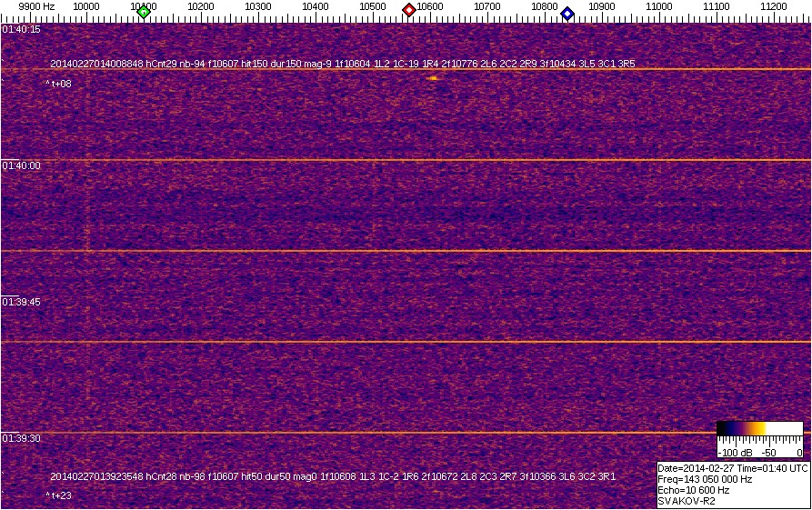The height and width of the screenshot is (510, 812).
Task: Click the t+23 caret marker
Action: tap(59, 495)
